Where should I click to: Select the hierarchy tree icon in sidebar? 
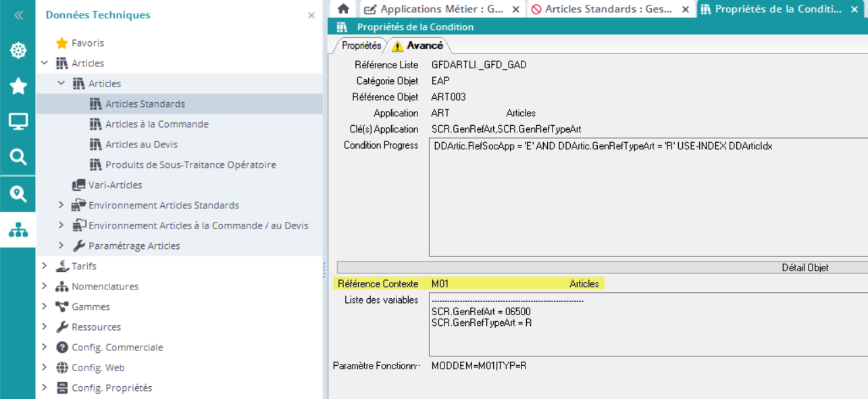coord(18,230)
